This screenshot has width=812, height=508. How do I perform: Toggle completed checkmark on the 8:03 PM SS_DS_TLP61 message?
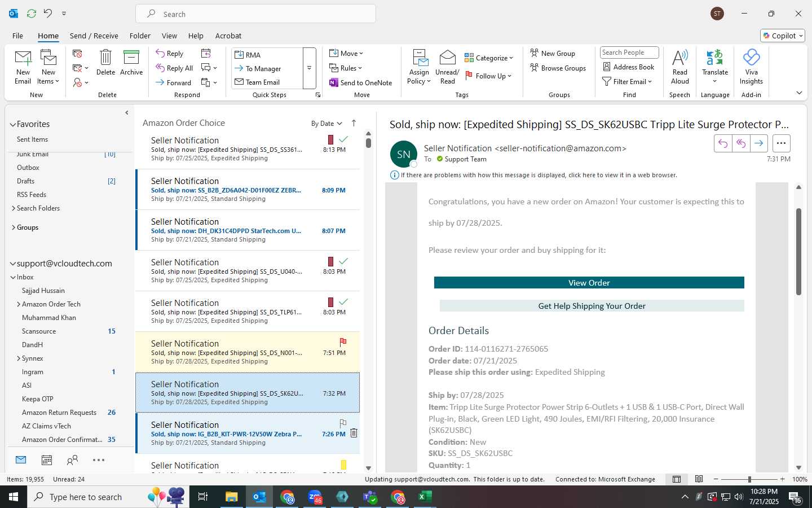343,301
